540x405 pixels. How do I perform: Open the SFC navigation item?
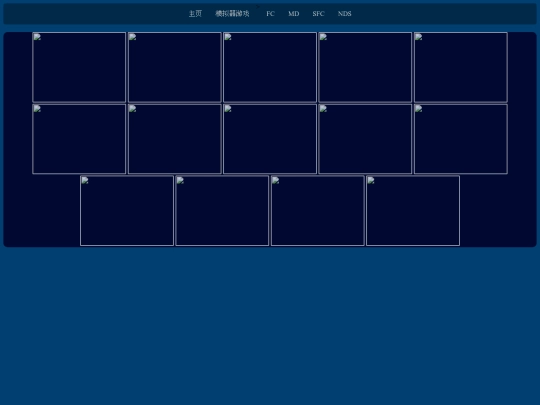pyautogui.click(x=319, y=14)
